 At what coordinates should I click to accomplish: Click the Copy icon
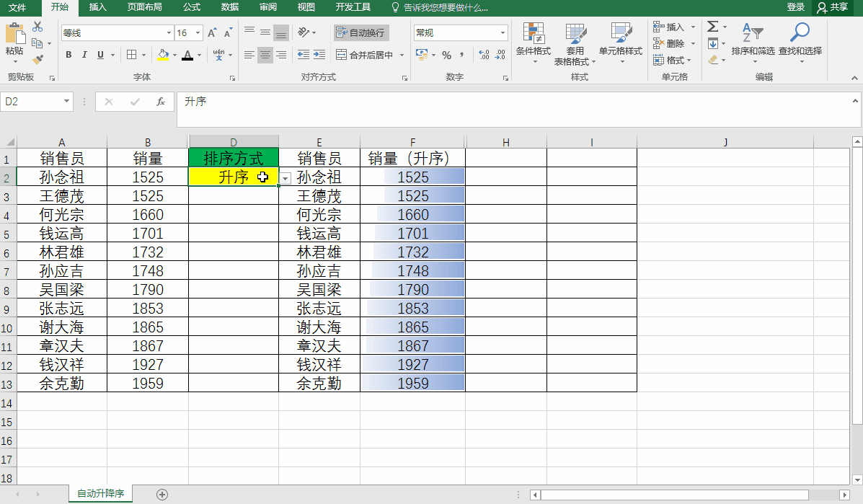coord(37,43)
